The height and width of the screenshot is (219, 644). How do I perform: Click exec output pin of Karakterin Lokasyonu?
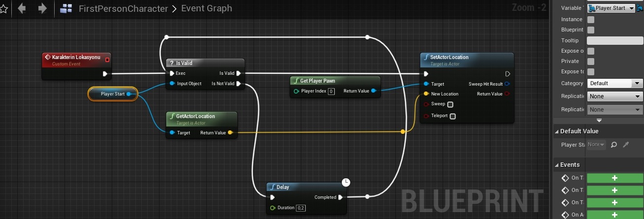(x=105, y=74)
